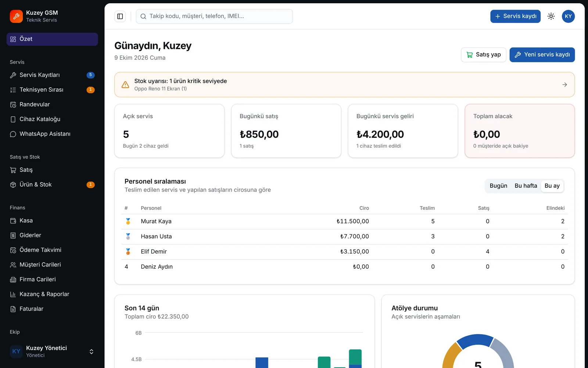This screenshot has height=368, width=588.
Task: Toggle the sidebar panel icon
Action: pyautogui.click(x=120, y=16)
